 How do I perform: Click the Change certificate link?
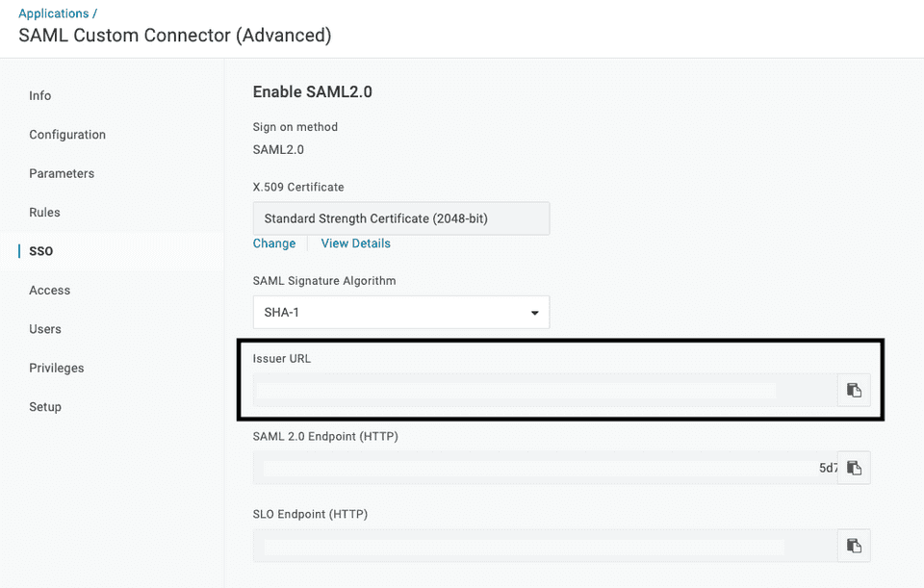[x=274, y=243]
